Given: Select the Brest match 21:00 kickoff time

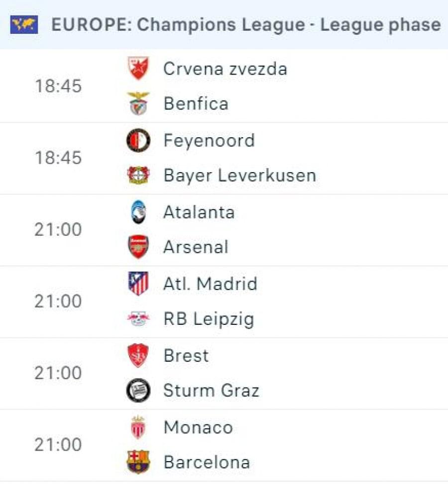Looking at the screenshot, I should [58, 373].
